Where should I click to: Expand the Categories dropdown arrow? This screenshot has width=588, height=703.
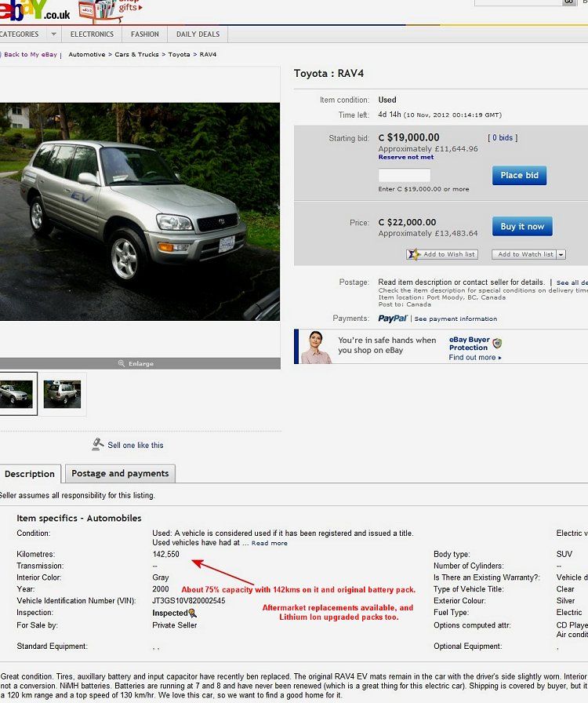pyautogui.click(x=54, y=34)
